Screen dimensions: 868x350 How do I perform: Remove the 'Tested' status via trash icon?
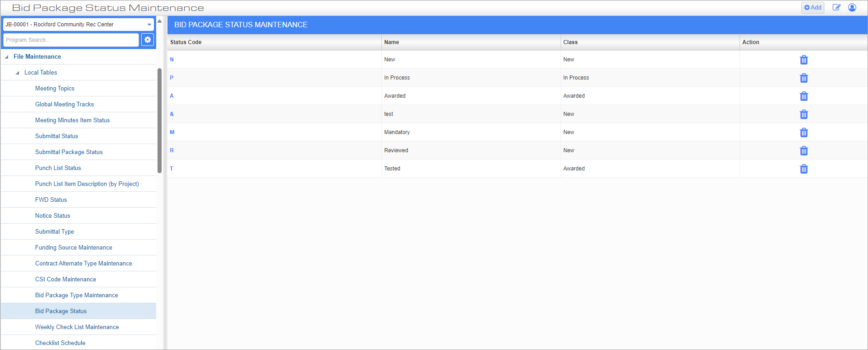[x=804, y=169]
